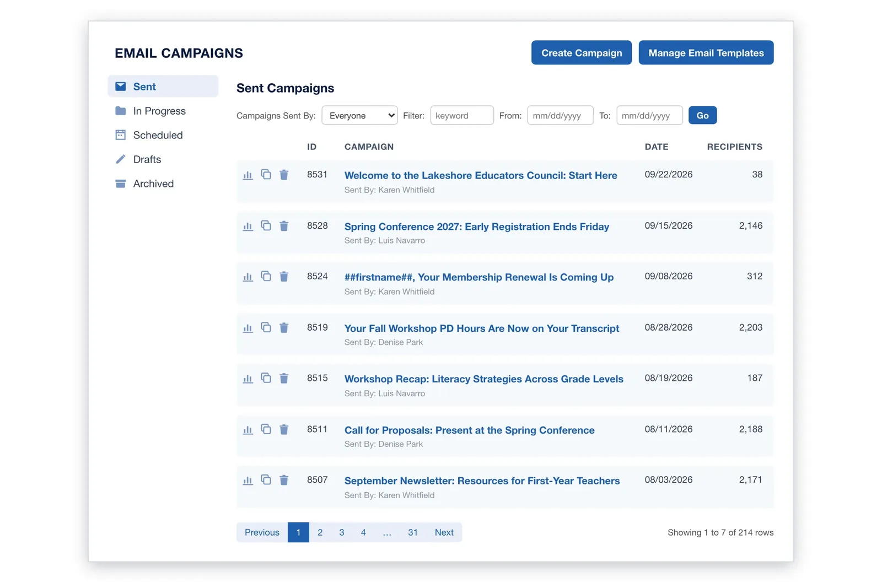
Task: Select the Sent folder in sidebar
Action: (163, 87)
